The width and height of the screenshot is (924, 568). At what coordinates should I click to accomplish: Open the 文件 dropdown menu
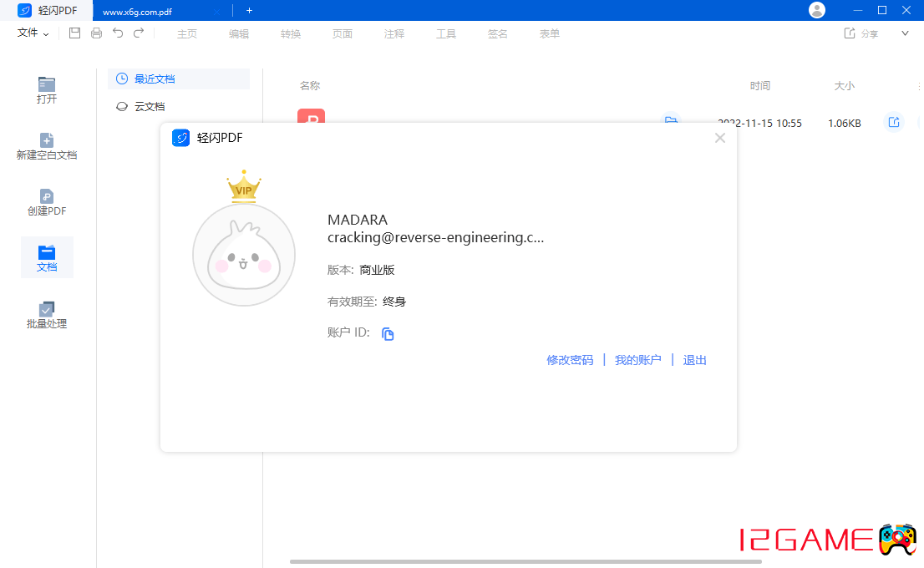coord(33,33)
